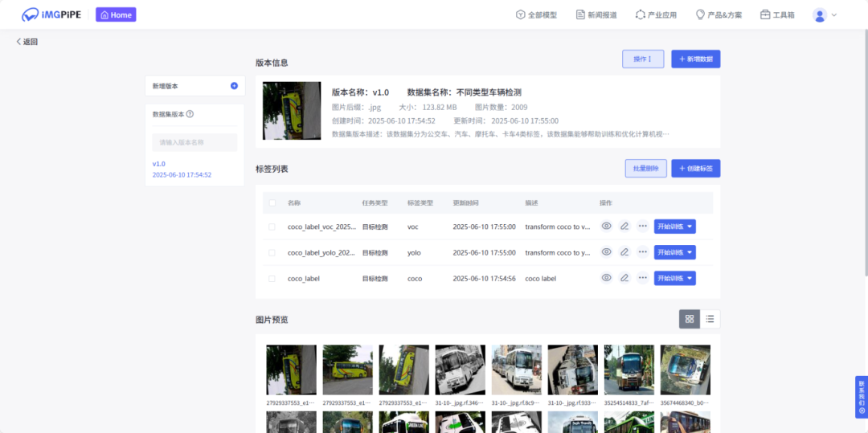Click the 数据集版本描述 text line
Screen dimensions: 868x433
tap(501, 134)
